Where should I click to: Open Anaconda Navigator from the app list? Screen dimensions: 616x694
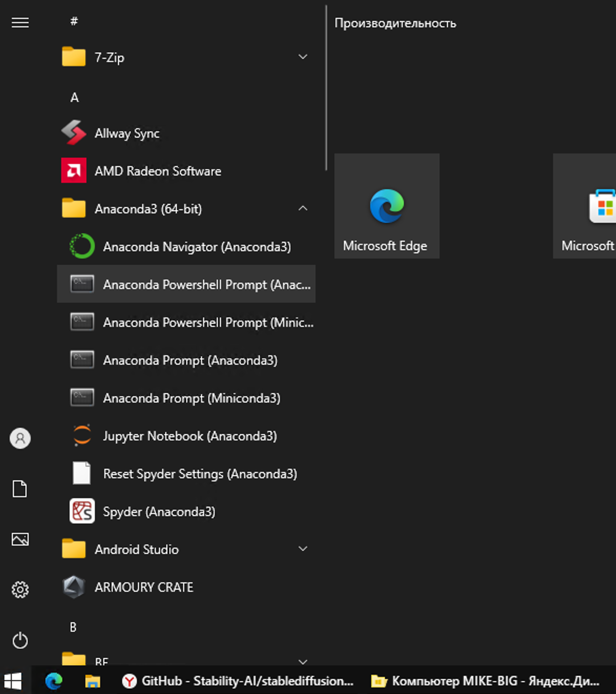click(196, 247)
